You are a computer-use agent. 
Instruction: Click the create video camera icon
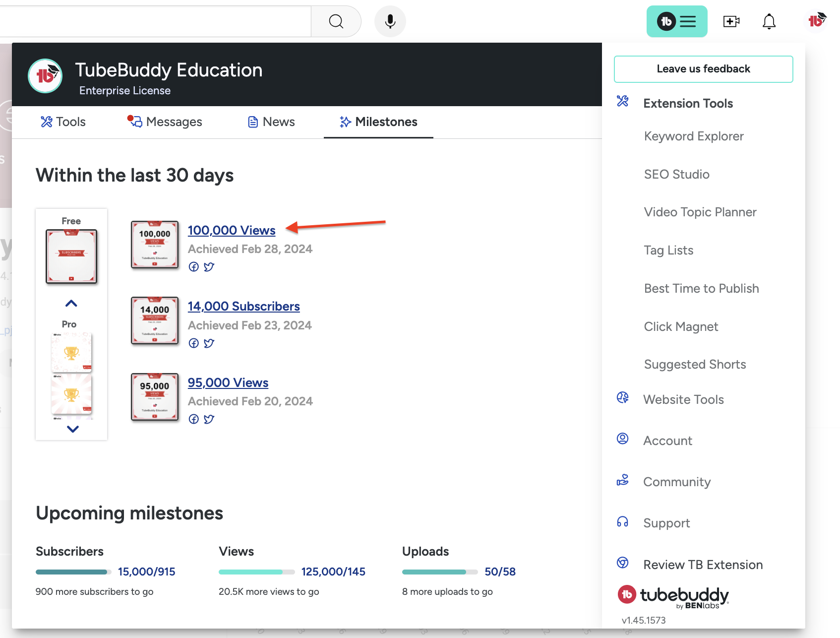pyautogui.click(x=731, y=21)
